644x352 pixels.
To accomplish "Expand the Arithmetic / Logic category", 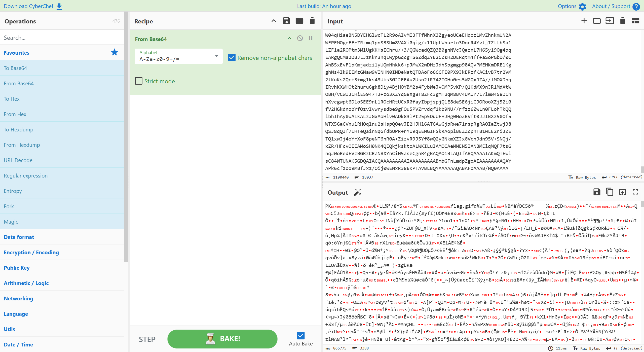I will pyautogui.click(x=62, y=283).
